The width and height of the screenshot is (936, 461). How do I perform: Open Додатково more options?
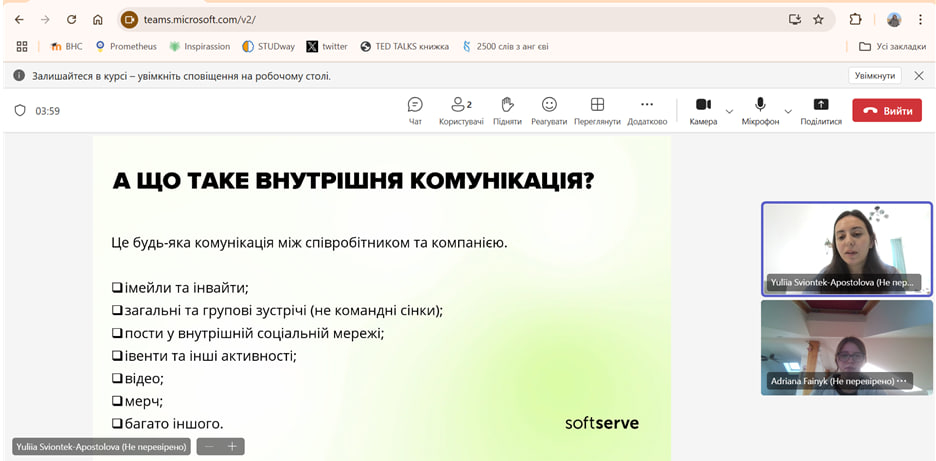[x=647, y=111]
